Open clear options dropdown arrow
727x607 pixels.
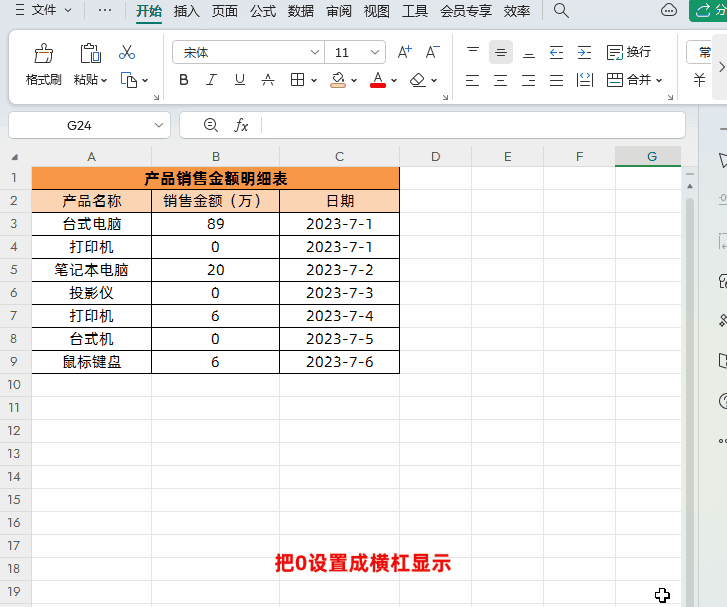434,81
